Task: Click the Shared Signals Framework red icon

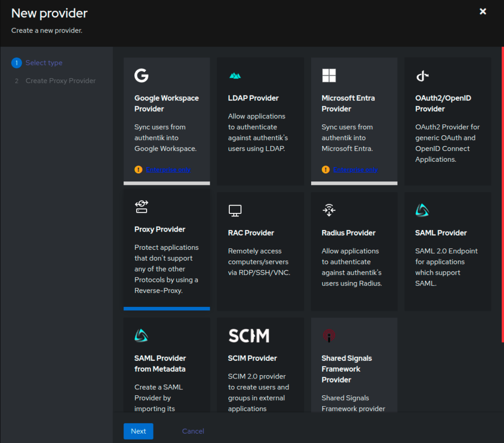Action: [329, 336]
